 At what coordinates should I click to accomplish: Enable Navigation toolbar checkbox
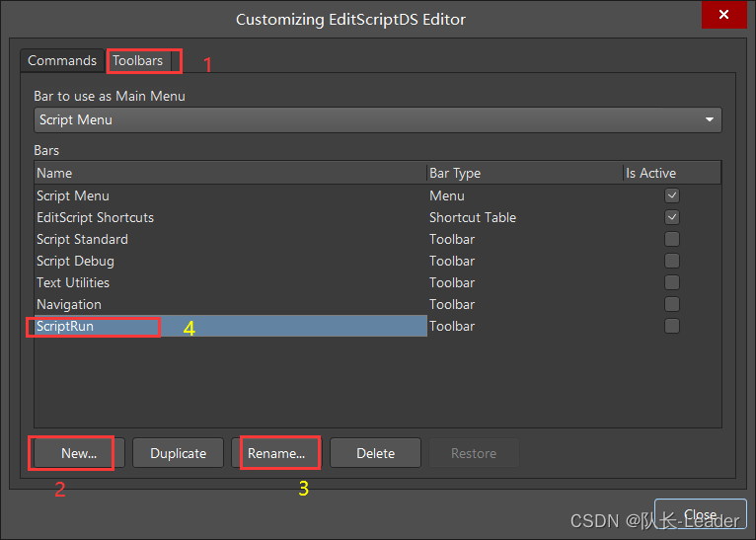point(672,304)
